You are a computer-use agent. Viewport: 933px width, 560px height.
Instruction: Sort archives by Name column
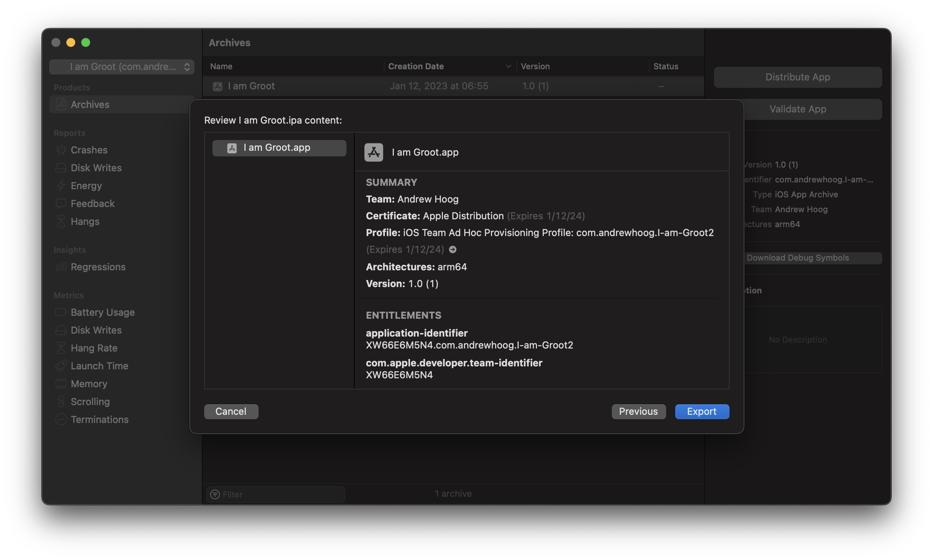click(293, 66)
